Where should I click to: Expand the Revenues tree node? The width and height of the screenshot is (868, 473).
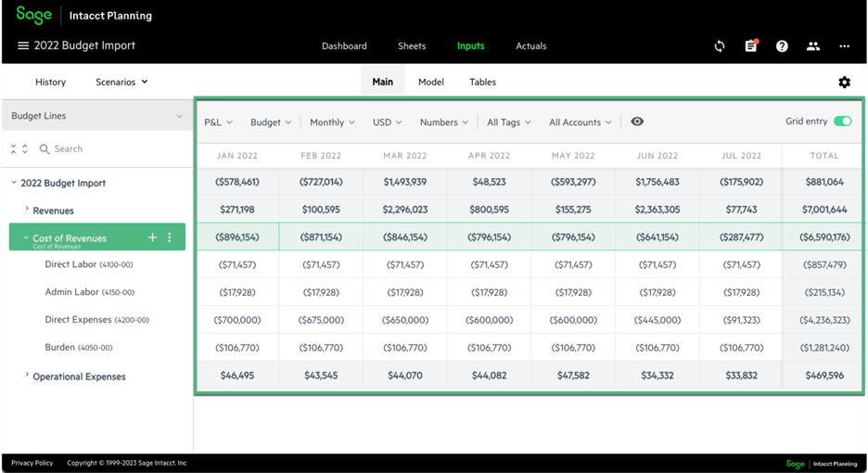pos(26,209)
